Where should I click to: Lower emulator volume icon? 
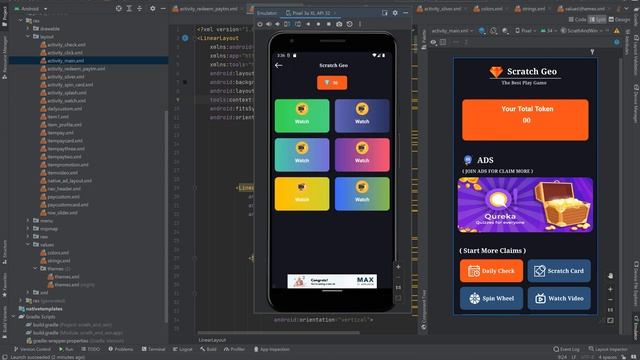(278, 24)
